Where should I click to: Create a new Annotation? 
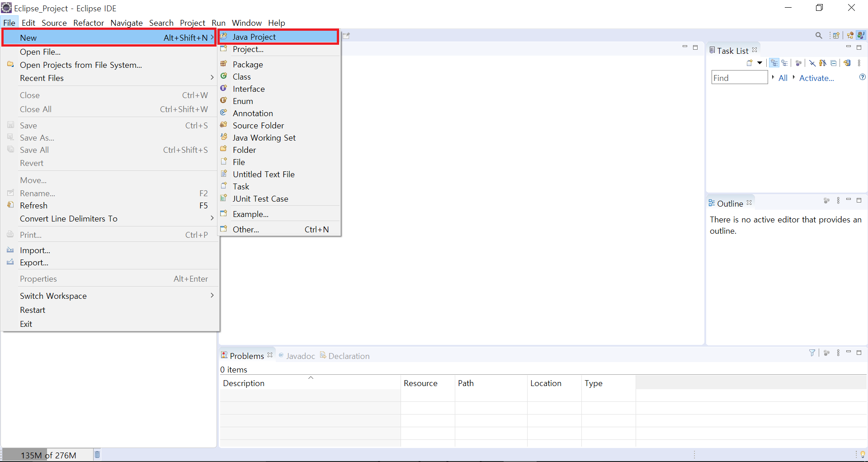coord(279,113)
